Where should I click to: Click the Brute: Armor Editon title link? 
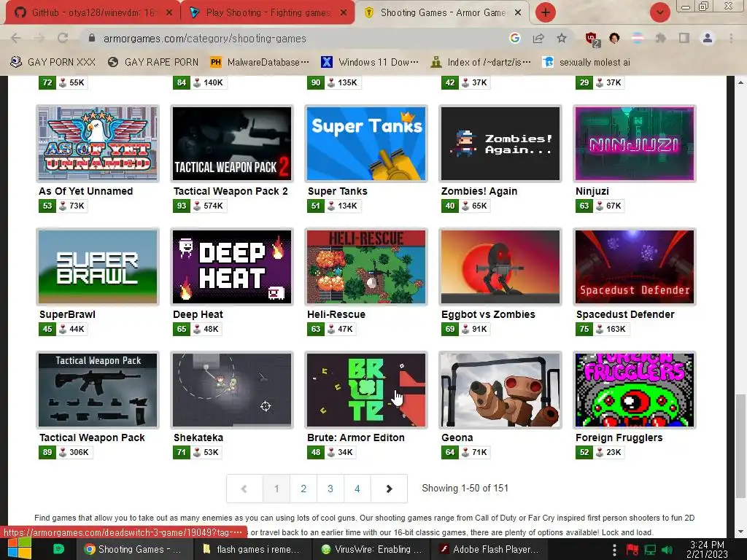(x=356, y=437)
